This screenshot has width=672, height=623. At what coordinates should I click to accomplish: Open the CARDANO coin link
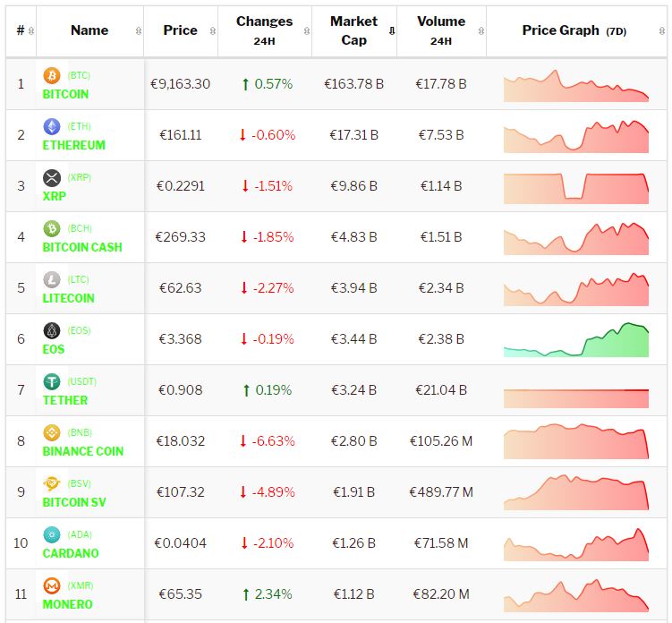point(71,553)
